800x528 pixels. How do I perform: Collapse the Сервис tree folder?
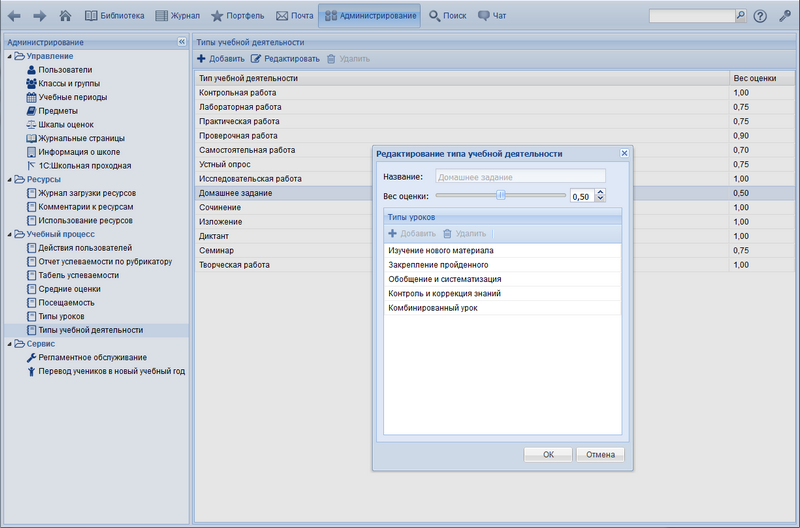[x=9, y=344]
